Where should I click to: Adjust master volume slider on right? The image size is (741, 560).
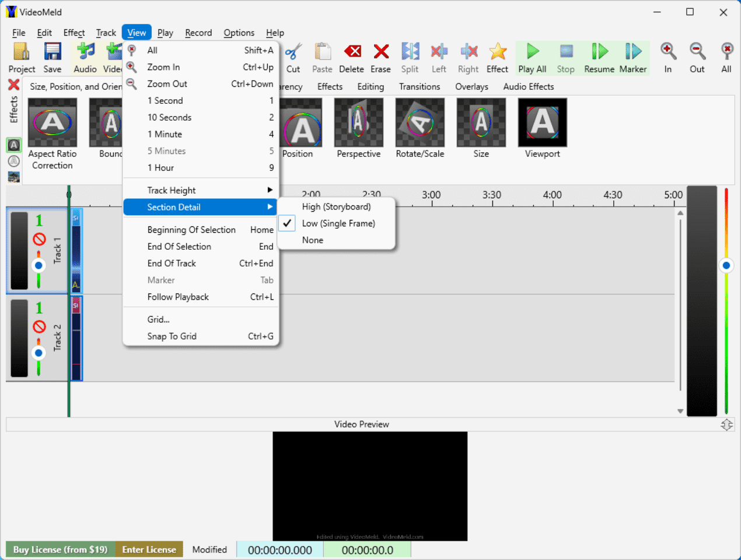(726, 265)
